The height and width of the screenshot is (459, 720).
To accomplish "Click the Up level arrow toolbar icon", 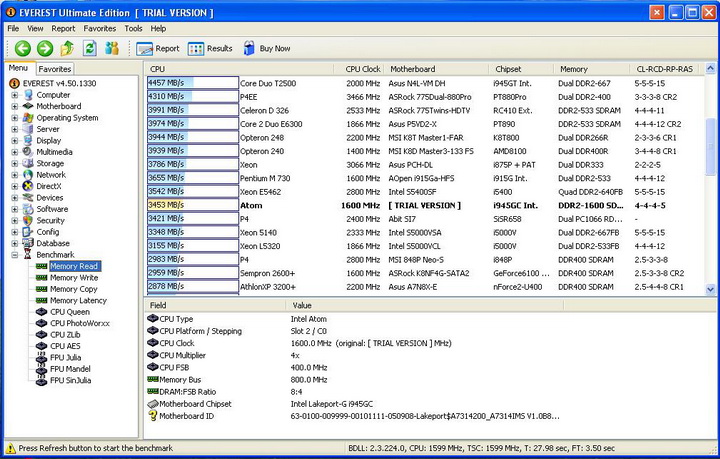I will coord(67,48).
